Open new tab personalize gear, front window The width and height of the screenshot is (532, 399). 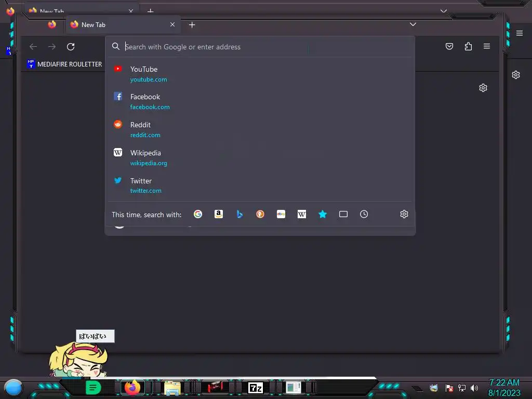pyautogui.click(x=483, y=88)
